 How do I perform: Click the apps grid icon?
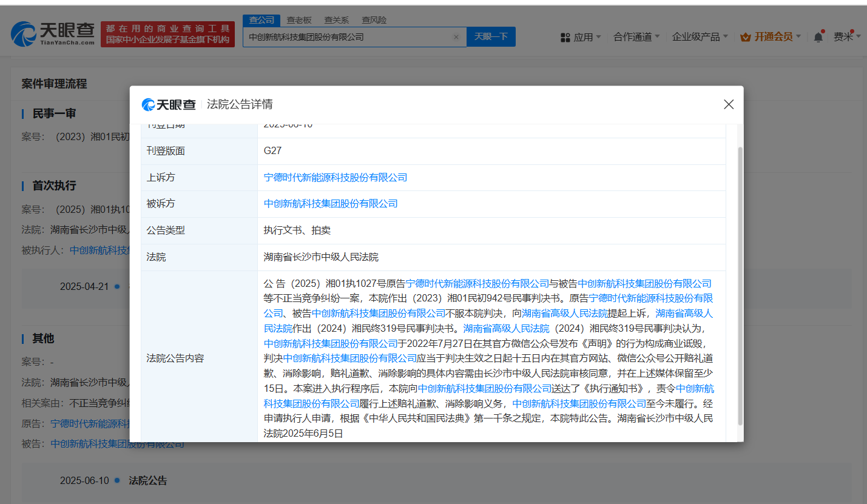point(565,37)
